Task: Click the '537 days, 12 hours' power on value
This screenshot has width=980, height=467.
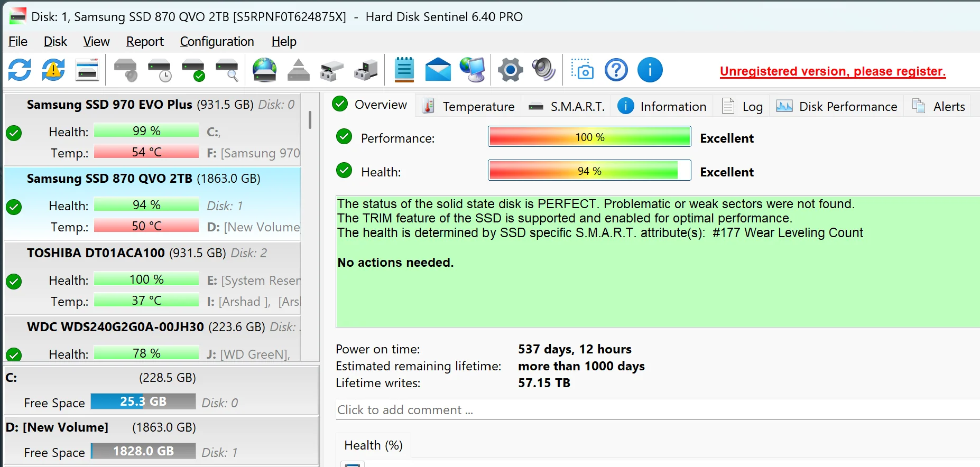Action: click(575, 349)
